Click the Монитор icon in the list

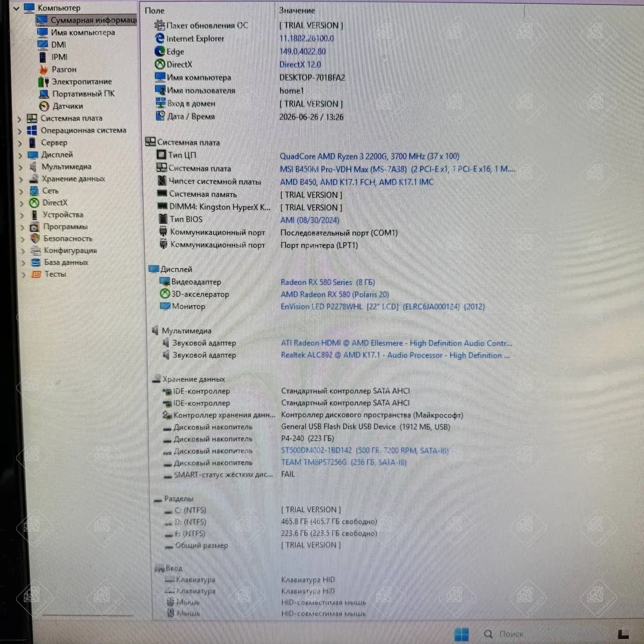[165, 306]
